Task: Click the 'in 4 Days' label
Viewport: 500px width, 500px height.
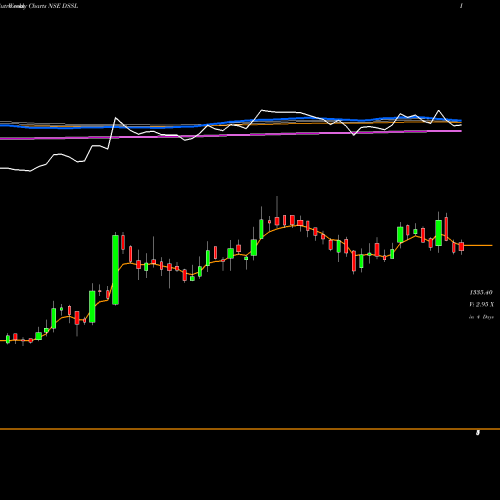Action: coord(481,317)
